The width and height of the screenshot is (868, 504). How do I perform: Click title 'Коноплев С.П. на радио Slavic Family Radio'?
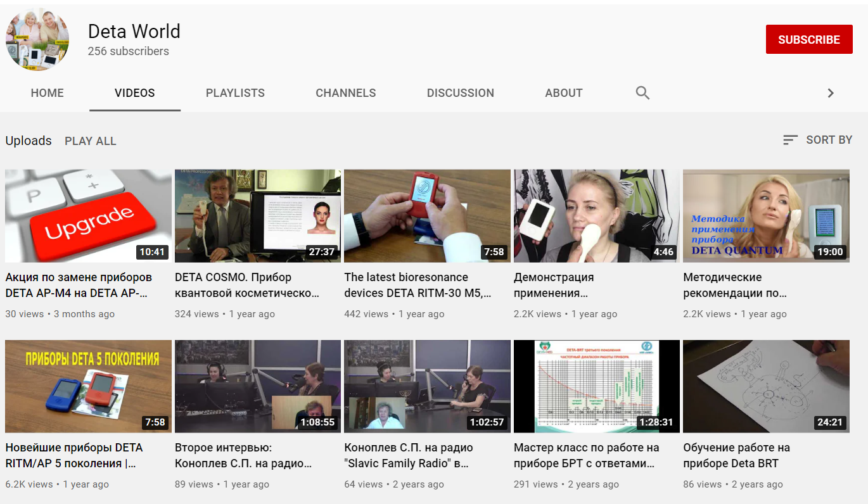409,456
